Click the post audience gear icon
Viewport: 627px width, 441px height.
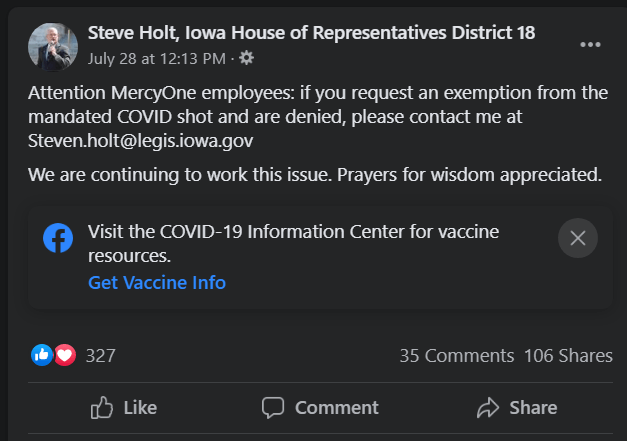247,58
